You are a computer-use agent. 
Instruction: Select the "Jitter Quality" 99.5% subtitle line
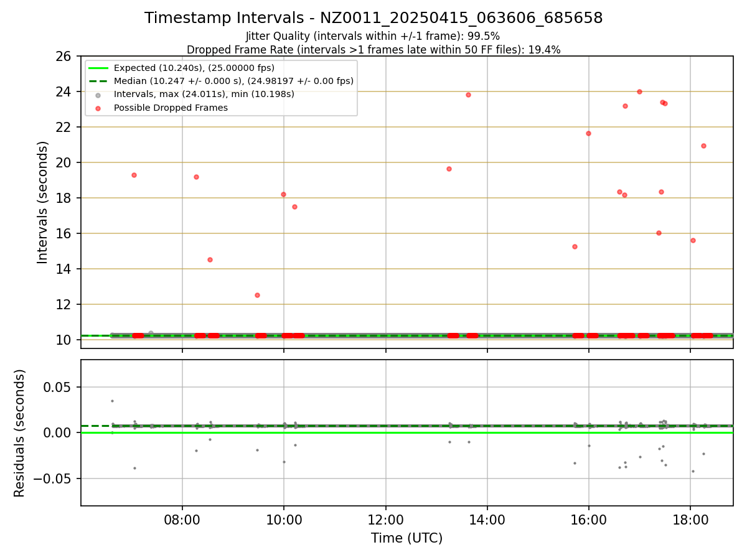pyautogui.click(x=373, y=36)
